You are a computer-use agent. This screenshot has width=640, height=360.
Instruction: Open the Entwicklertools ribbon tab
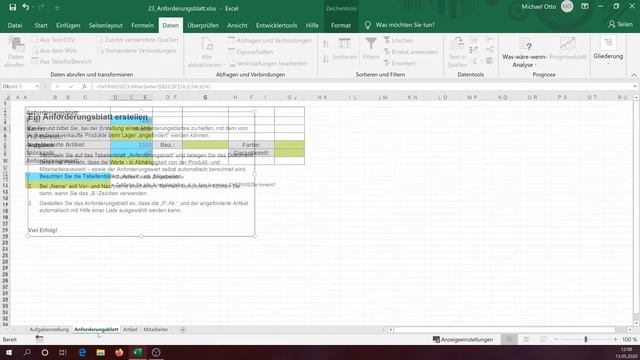pyautogui.click(x=276, y=25)
